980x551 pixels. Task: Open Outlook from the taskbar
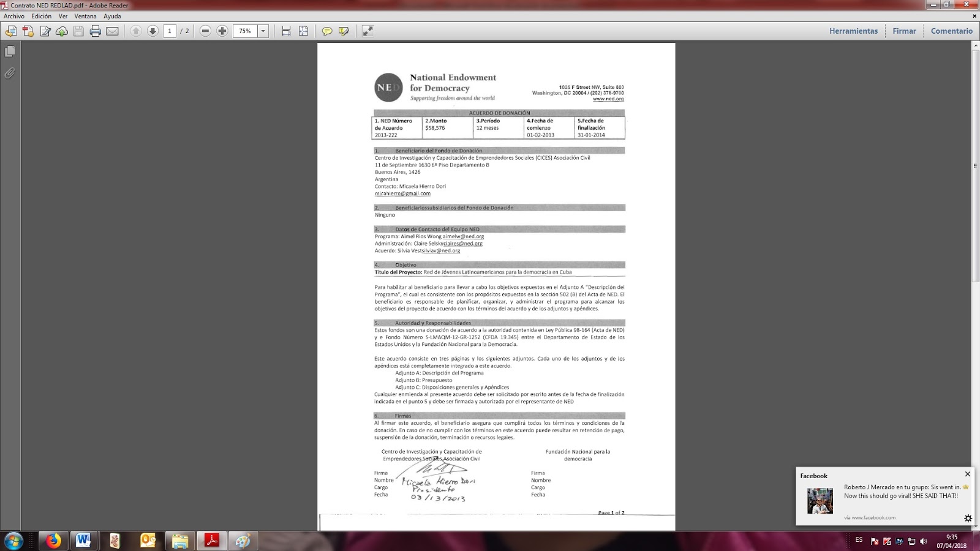(148, 541)
